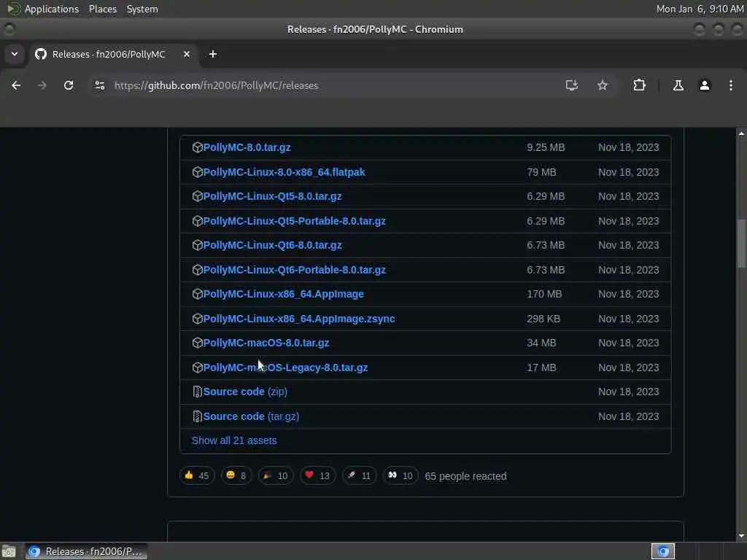Open a new browser tab

(213, 54)
